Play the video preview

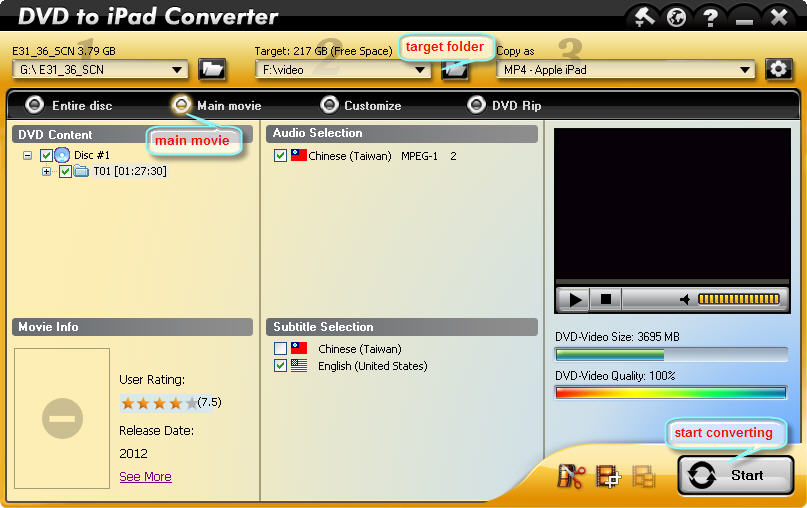pos(574,300)
